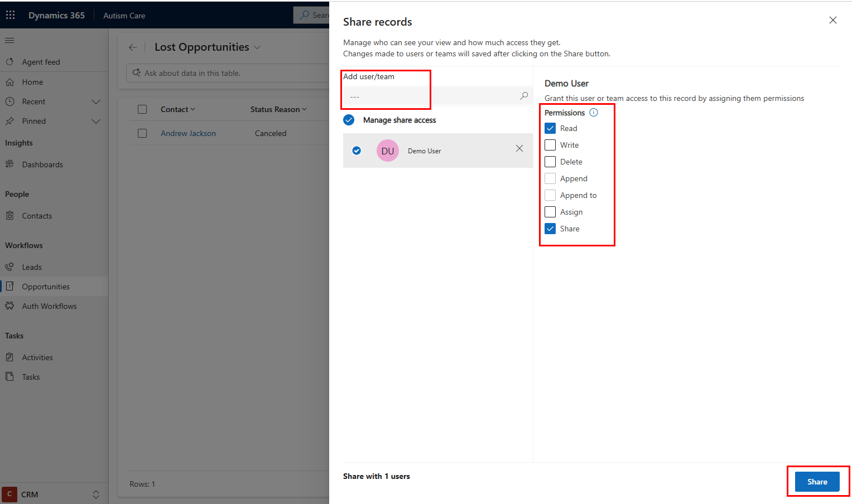Click the hamburger menu icon in sidebar
The image size is (852, 504).
pyautogui.click(x=9, y=41)
